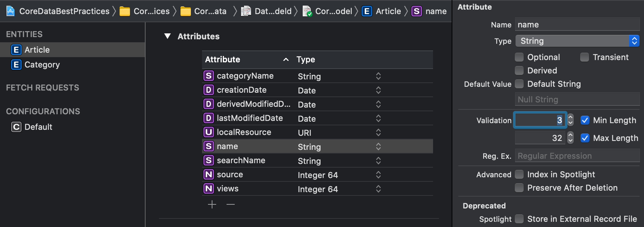Image resolution: width=644 pixels, height=227 pixels.
Task: Click the Regular Expression input field
Action: click(x=577, y=156)
